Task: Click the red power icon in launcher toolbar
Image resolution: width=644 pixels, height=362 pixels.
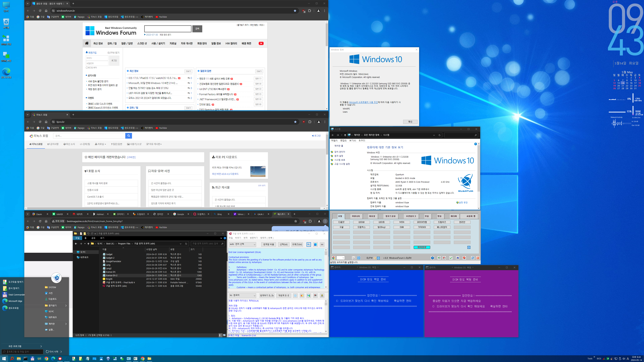Action: pos(478,258)
